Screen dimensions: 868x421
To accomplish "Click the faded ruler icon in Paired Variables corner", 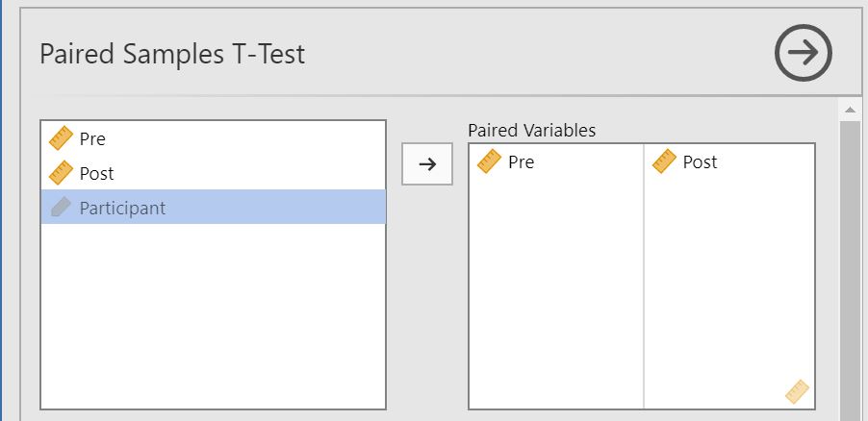I will pyautogui.click(x=797, y=391).
